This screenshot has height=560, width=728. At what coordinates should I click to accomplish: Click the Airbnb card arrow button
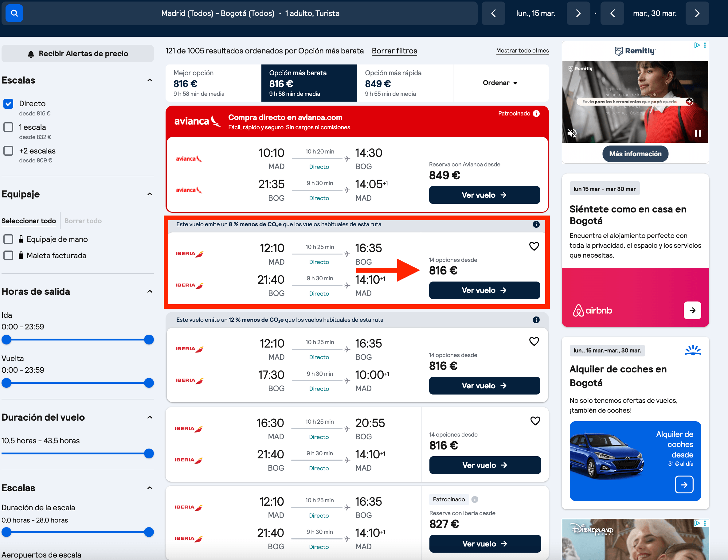[x=692, y=310]
